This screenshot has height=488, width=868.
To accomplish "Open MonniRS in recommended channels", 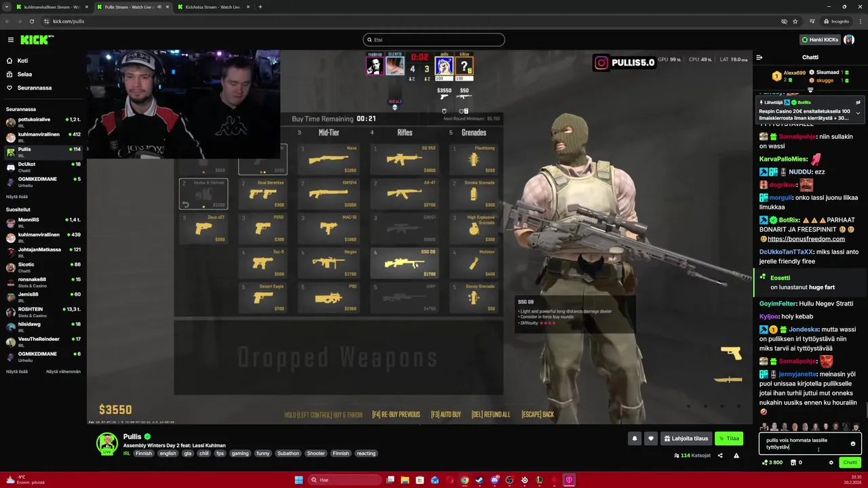I will click(x=43, y=222).
